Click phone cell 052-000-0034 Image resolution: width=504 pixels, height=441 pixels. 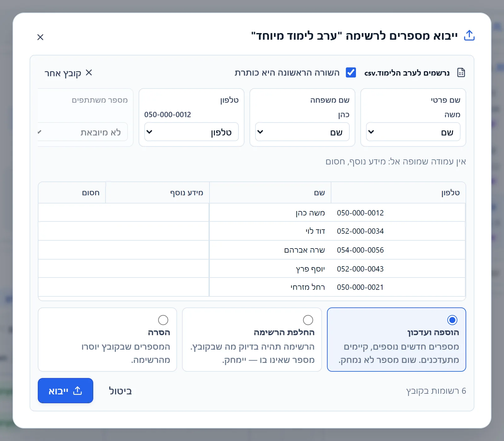(x=360, y=231)
